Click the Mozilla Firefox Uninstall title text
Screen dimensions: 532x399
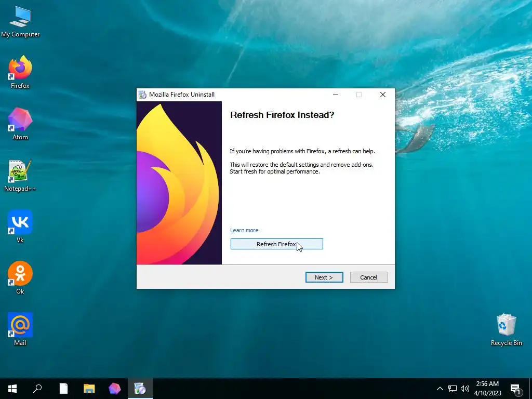coord(182,95)
